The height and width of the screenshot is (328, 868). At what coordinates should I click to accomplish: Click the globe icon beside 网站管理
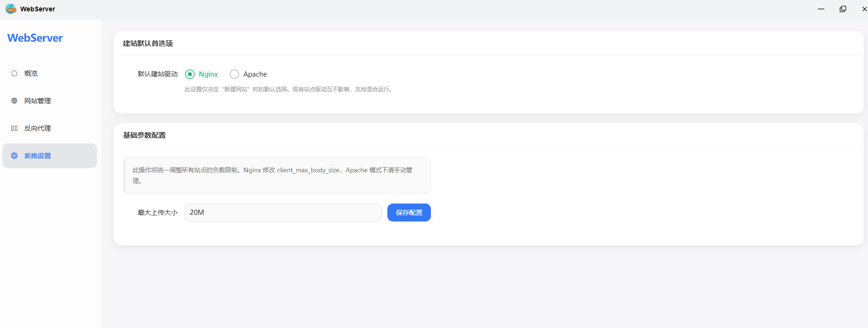[14, 101]
